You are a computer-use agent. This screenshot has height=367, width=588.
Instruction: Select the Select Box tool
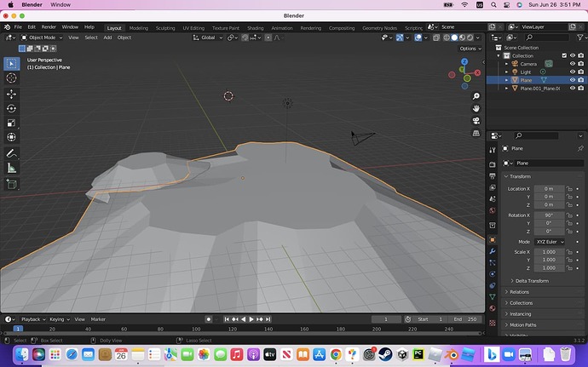coord(11,64)
